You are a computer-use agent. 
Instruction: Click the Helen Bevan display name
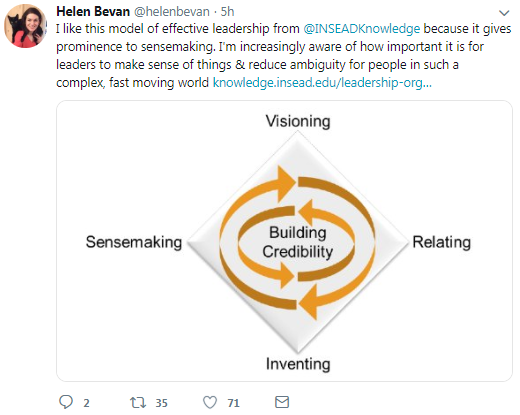pyautogui.click(x=93, y=12)
